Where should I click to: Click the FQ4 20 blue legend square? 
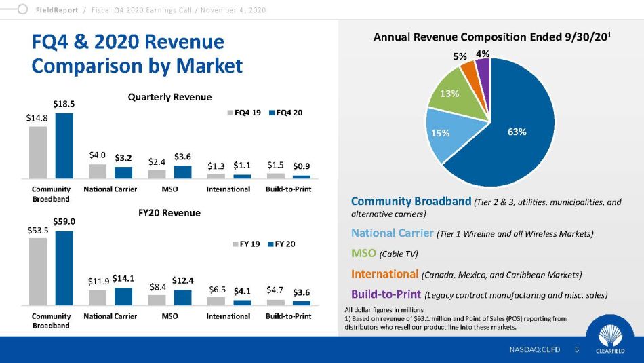(269, 112)
